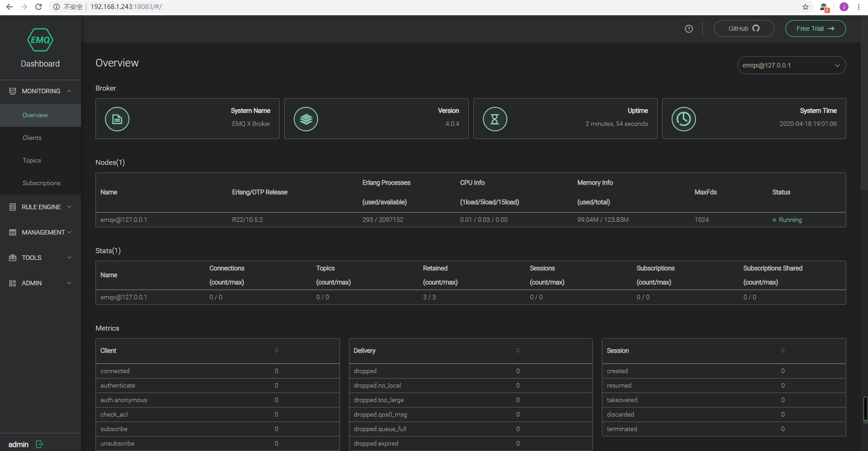Click emqx@127.0.0.1 in the Stats table

(124, 297)
